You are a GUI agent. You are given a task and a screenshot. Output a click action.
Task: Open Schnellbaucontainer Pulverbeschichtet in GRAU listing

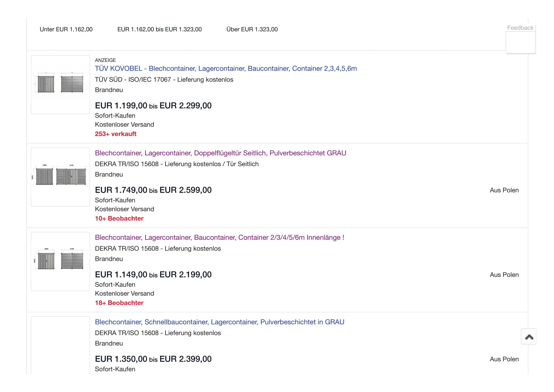[219, 322]
